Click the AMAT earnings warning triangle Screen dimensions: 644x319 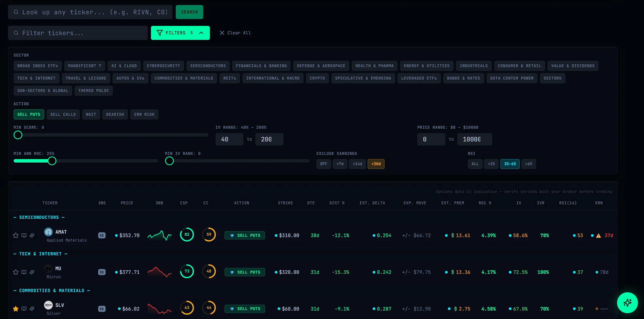point(599,235)
